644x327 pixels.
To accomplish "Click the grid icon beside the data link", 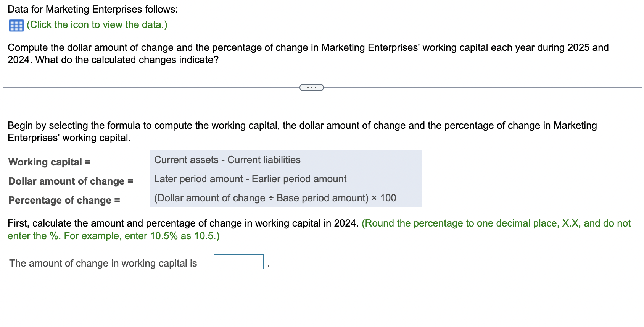I will (x=16, y=24).
